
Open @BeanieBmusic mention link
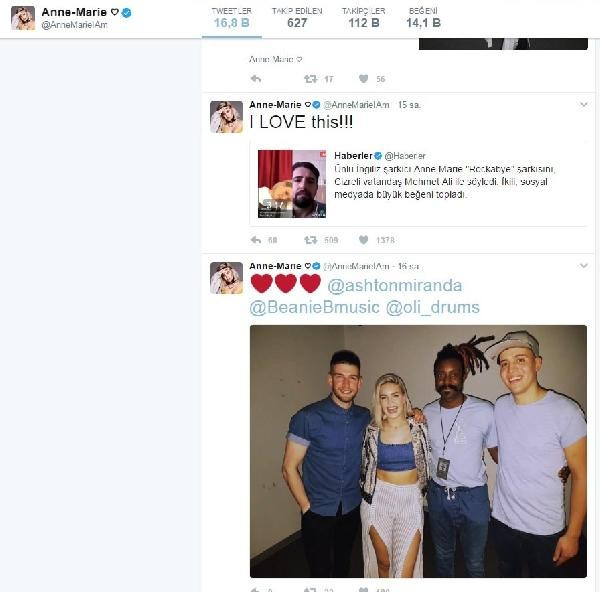coord(315,307)
